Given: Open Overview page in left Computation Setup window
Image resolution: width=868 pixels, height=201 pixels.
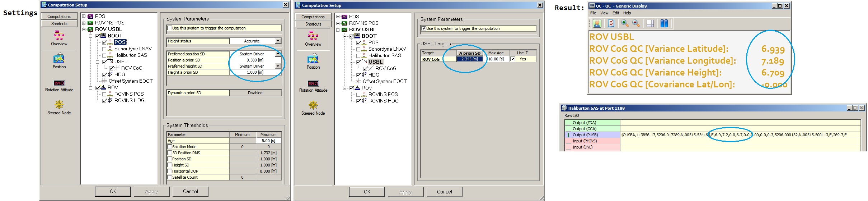Looking at the screenshot, I should pyautogui.click(x=59, y=38).
